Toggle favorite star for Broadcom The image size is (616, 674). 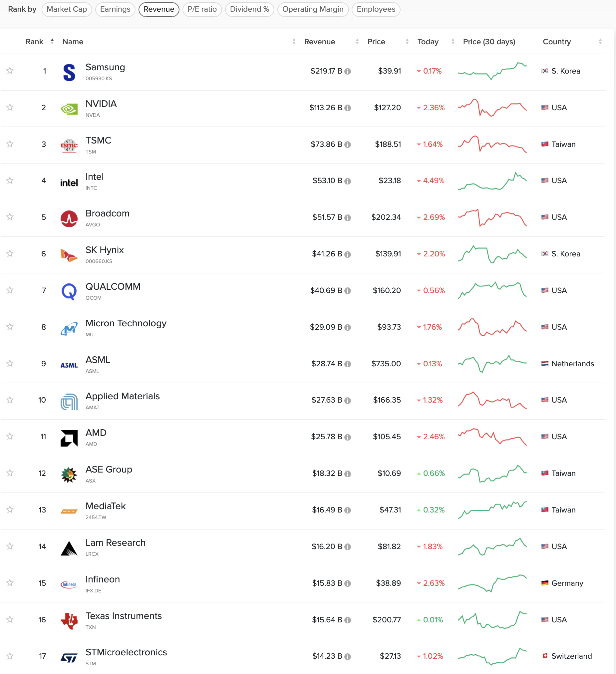click(10, 217)
